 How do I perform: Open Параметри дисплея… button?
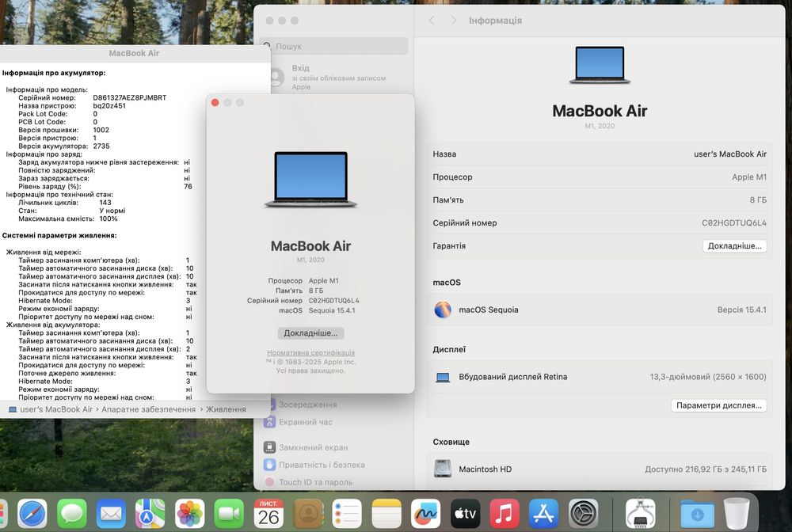(x=719, y=405)
